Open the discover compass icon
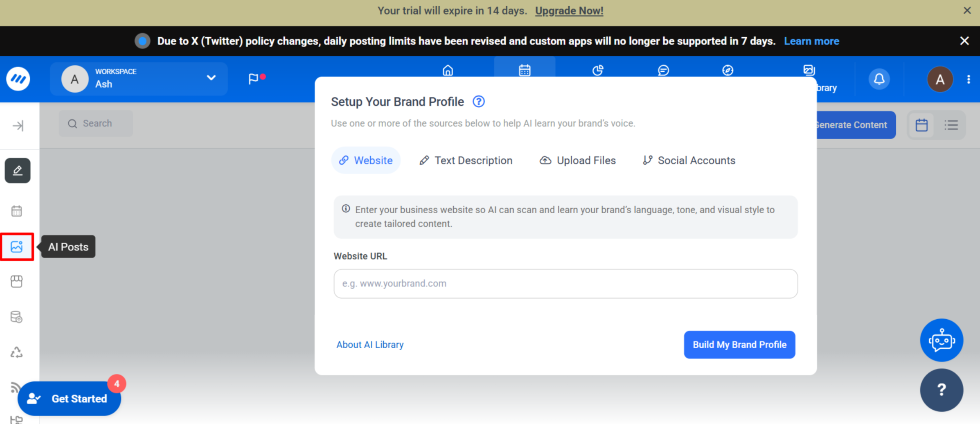Viewport: 980px width, 424px height. (x=728, y=70)
